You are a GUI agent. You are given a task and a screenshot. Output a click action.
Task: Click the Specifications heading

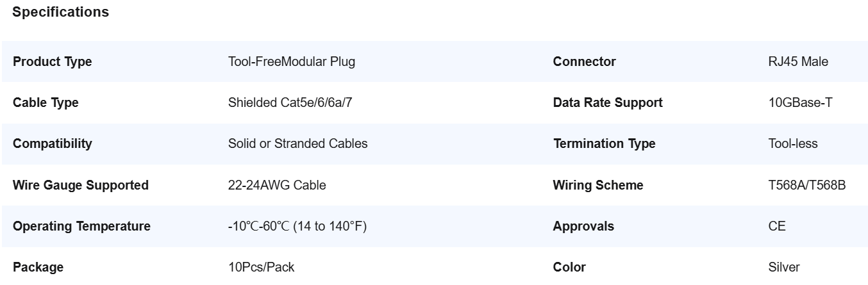tap(61, 12)
